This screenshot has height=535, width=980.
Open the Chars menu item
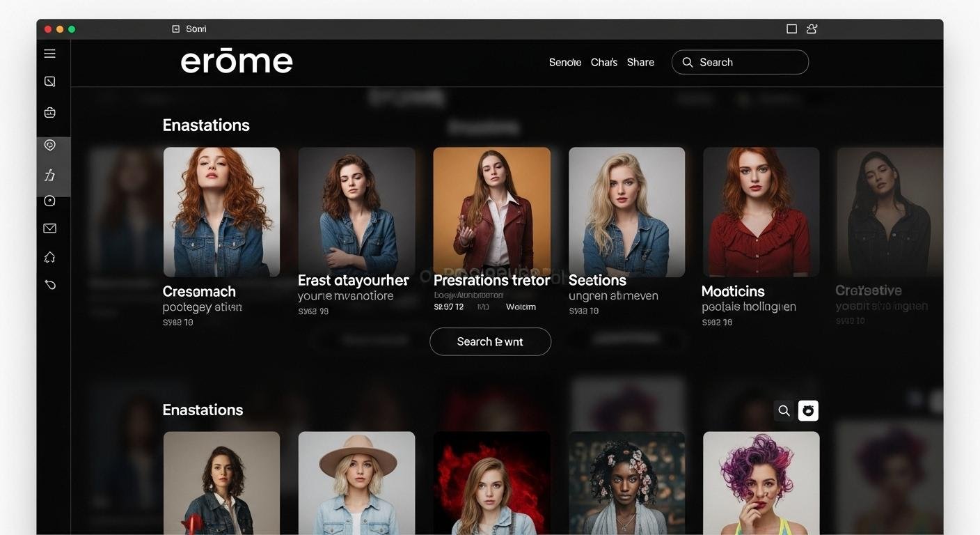click(x=603, y=62)
